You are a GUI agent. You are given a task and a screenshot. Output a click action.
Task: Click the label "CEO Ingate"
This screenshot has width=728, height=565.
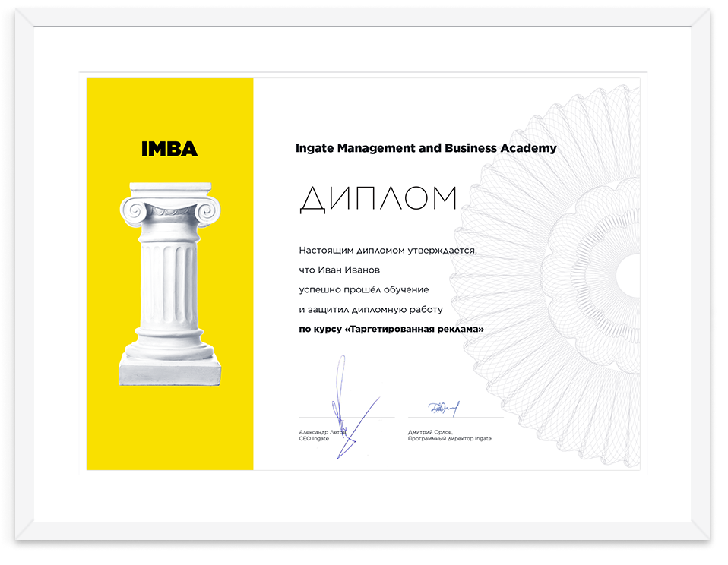[314, 438]
